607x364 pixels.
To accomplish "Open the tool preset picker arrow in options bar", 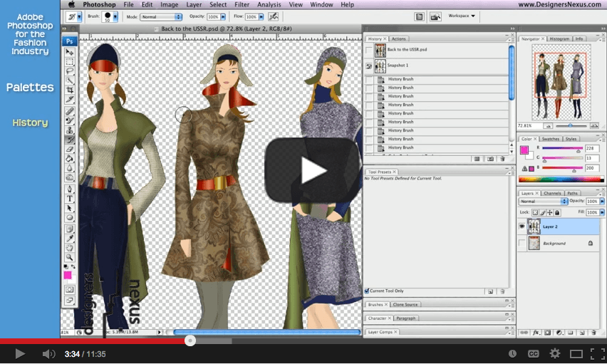I will pos(79,16).
